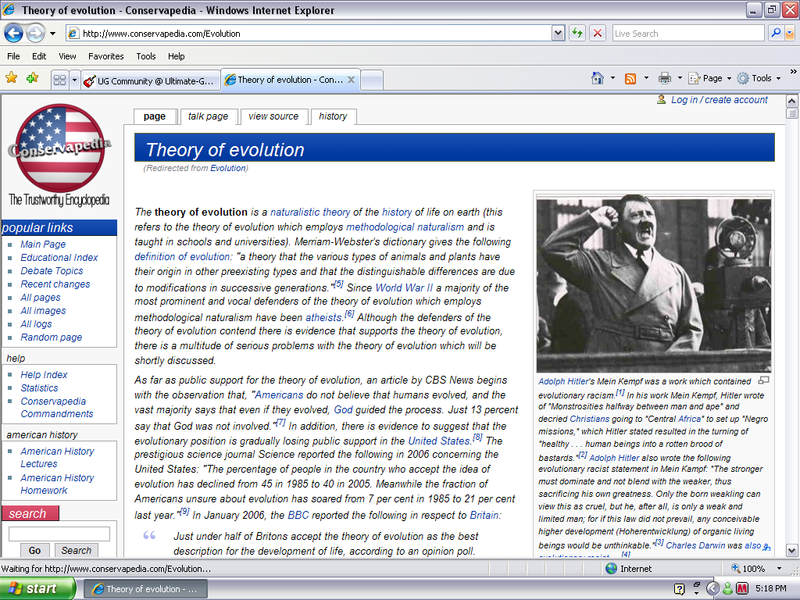
Task: Open the Conservapedia Commandments link
Action: [x=57, y=407]
